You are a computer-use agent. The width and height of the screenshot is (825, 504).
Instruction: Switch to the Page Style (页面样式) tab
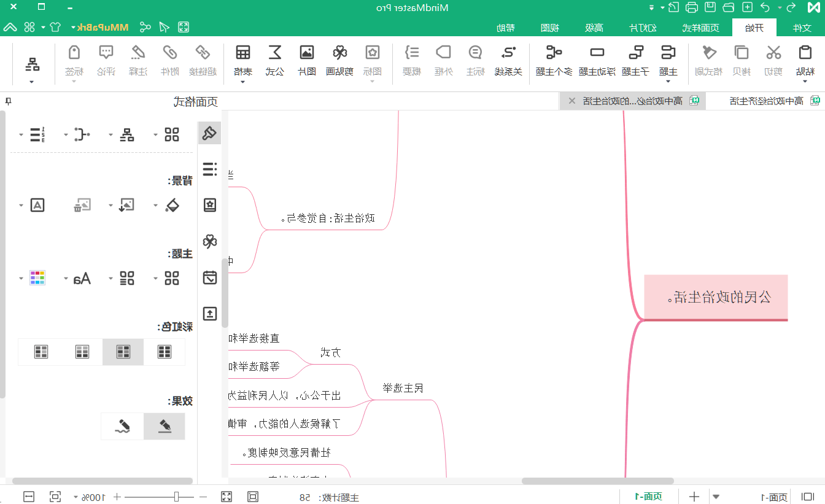coord(701,28)
